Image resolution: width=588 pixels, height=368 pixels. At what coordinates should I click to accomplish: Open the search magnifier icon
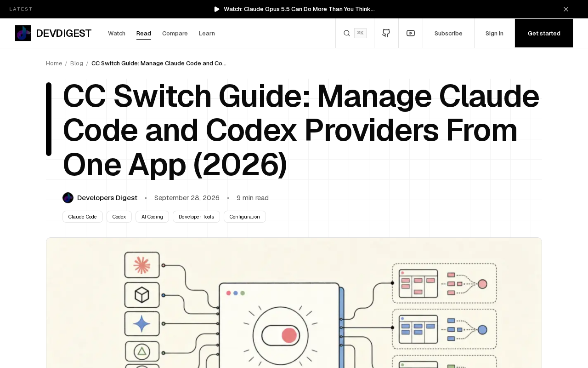click(x=347, y=33)
